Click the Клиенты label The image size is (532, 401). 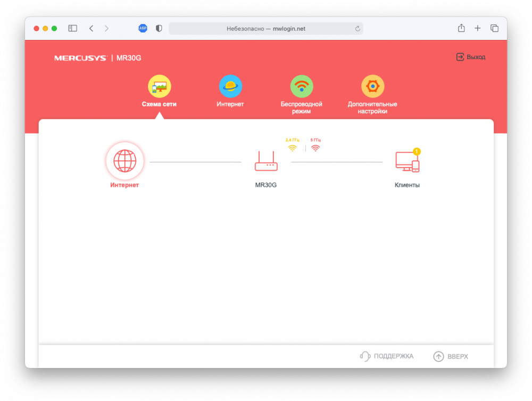coord(407,185)
